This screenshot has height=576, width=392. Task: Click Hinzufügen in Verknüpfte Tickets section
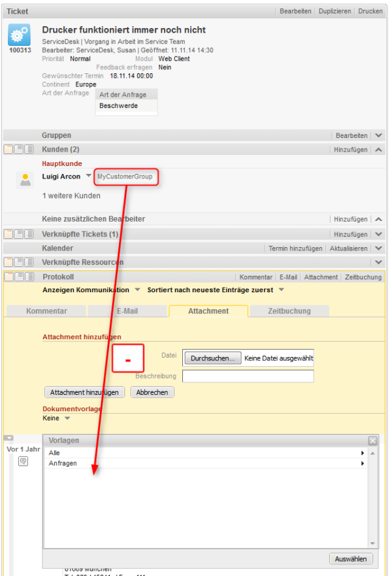point(351,234)
